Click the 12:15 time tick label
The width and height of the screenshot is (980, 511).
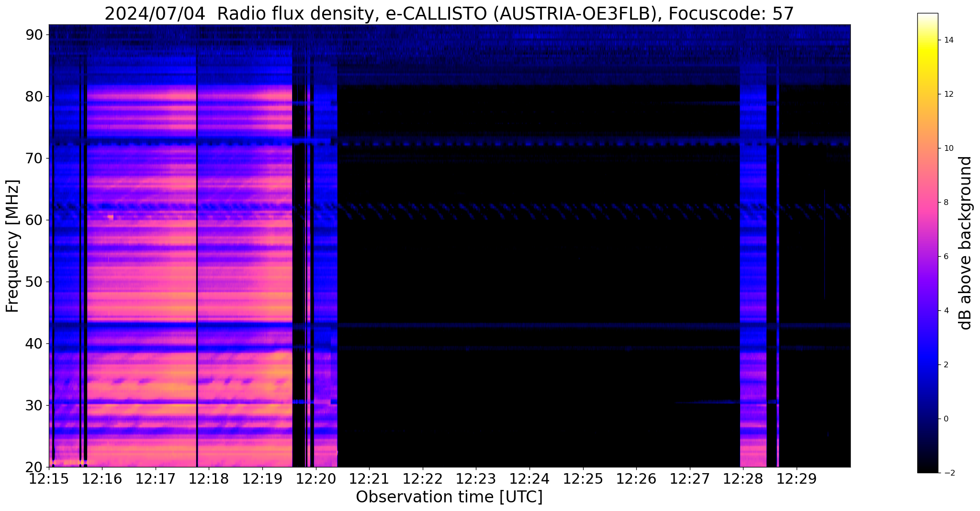[x=48, y=478]
